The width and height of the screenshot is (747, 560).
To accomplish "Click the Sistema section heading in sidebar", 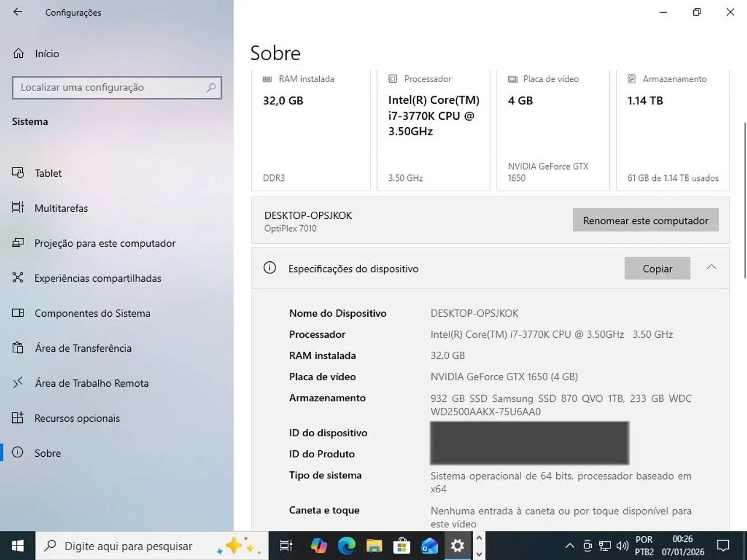I will (x=30, y=121).
